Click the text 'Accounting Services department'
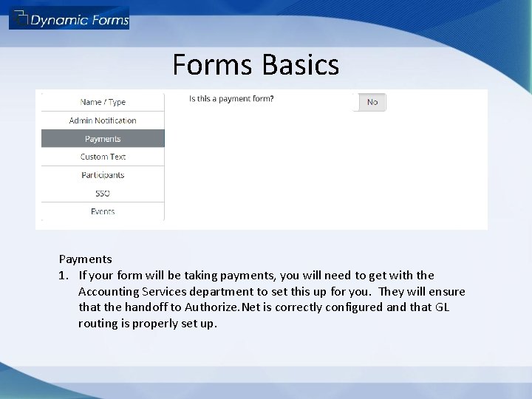 (166, 292)
